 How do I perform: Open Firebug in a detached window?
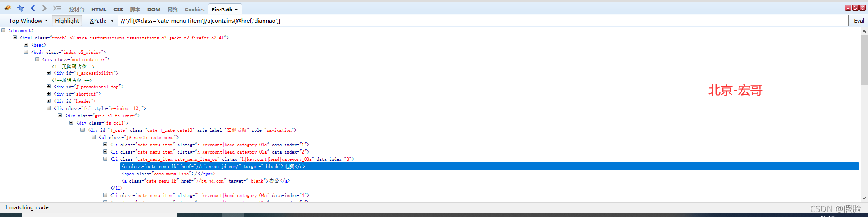point(855,8)
